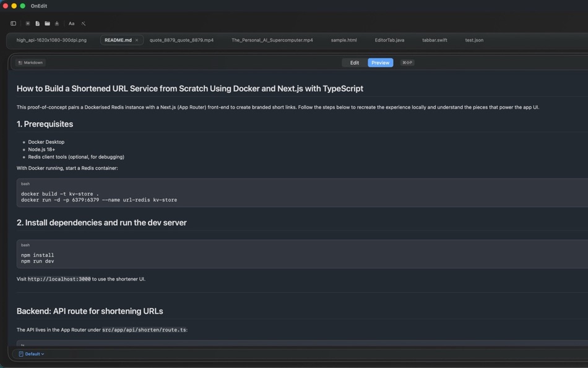
Task: Click 'bash' label of docker code block
Action: (25, 184)
